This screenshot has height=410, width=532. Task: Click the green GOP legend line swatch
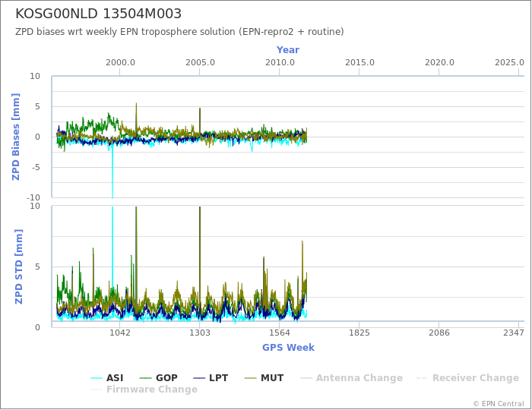click(146, 378)
